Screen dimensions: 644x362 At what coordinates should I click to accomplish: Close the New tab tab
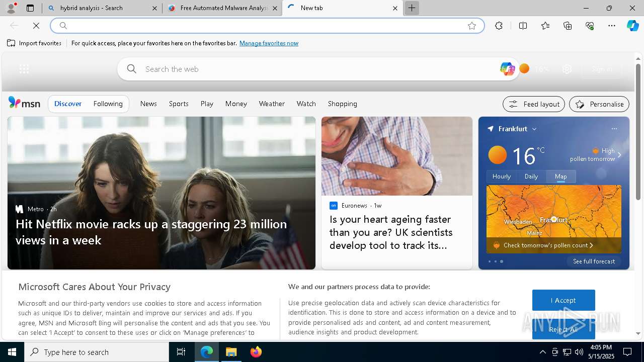(395, 8)
